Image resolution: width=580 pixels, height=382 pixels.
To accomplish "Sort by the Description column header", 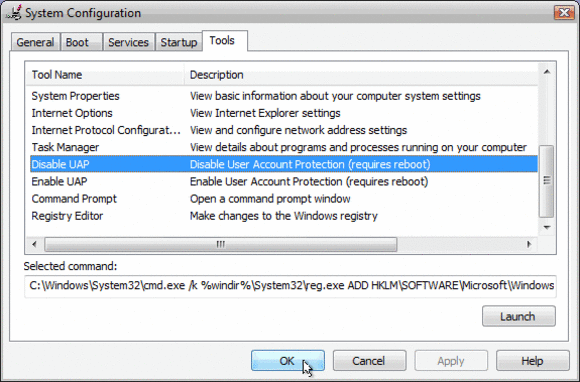I will coord(361,75).
